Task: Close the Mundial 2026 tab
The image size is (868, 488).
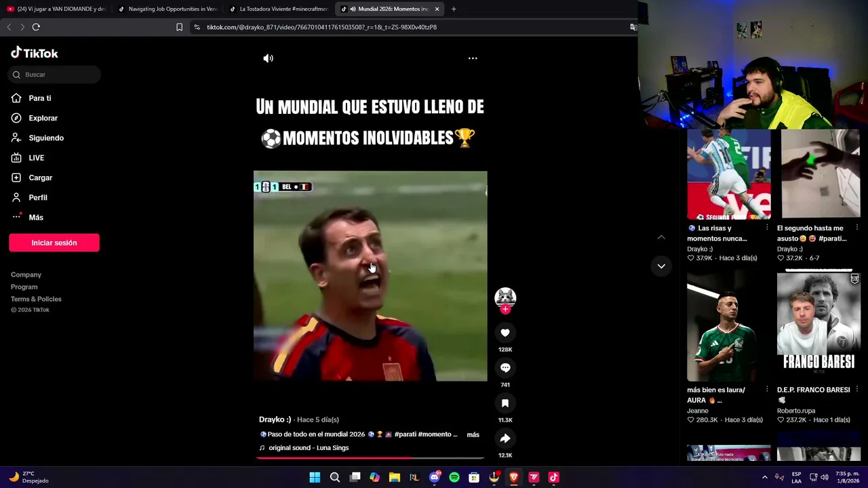Action: [x=437, y=9]
